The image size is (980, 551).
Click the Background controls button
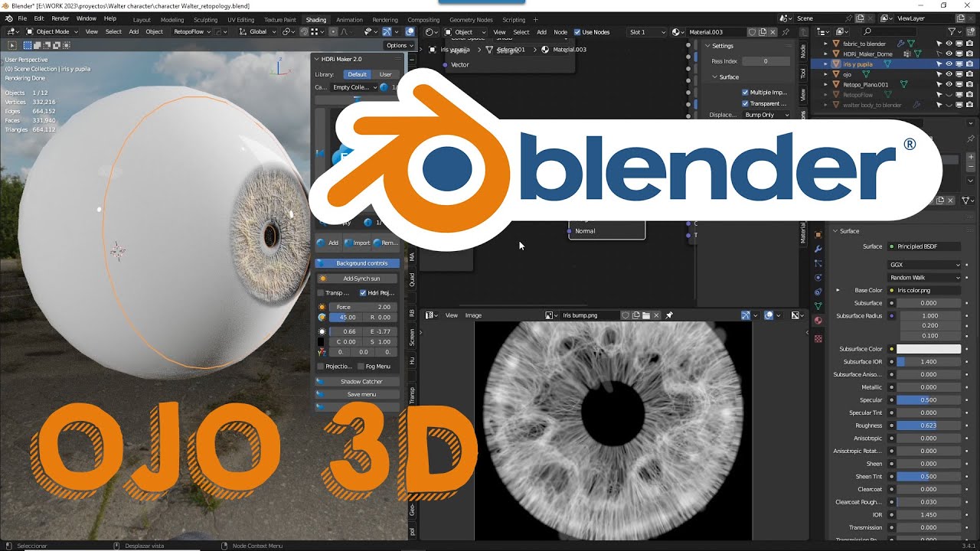pos(358,263)
